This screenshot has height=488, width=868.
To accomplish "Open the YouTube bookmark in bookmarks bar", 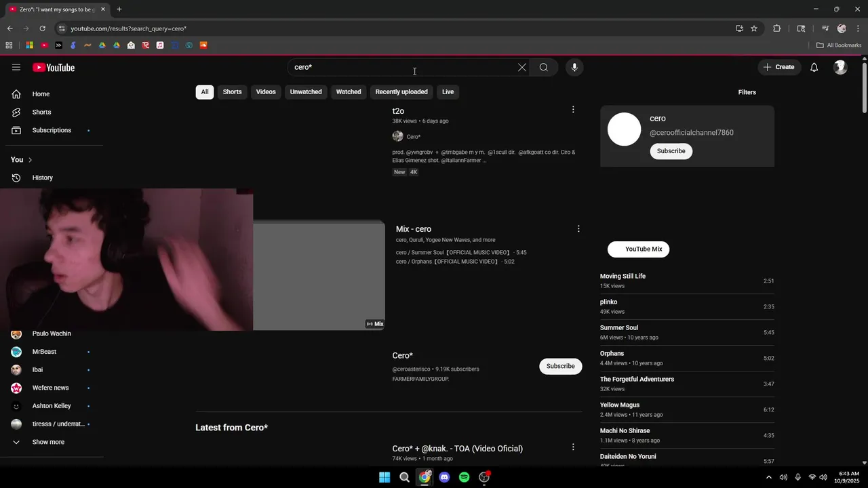I will (x=44, y=45).
